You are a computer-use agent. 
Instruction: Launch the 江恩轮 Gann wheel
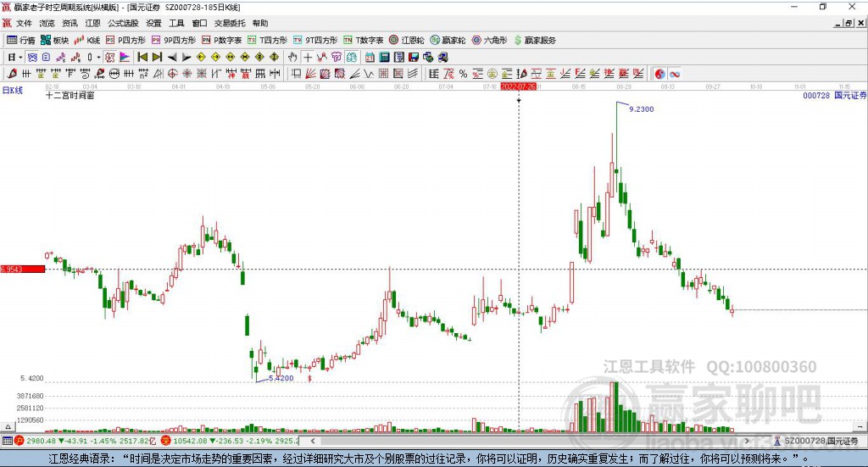407,41
